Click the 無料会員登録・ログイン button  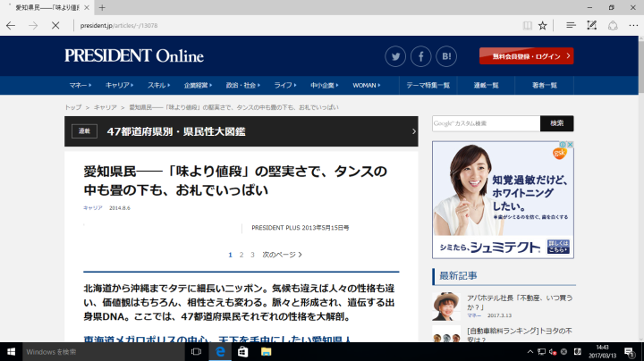pos(526,56)
